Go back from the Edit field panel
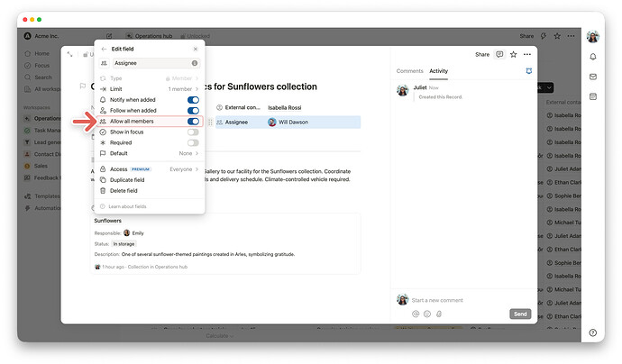622x364 pixels. tap(104, 50)
